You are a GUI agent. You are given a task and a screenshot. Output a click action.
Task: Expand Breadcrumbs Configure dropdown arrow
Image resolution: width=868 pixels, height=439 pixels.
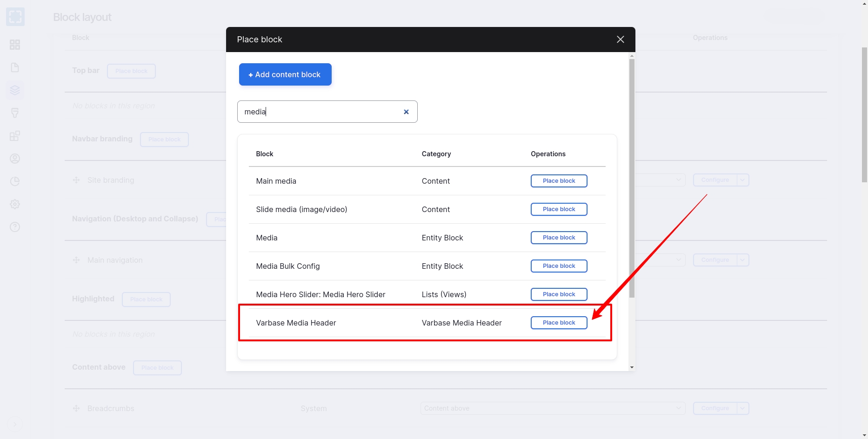[743, 408]
